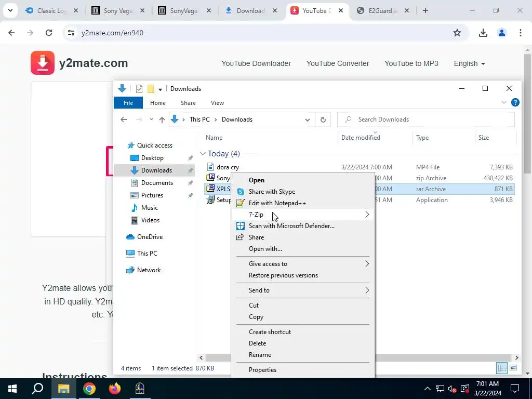Viewport: 532px width, 399px height.
Task: Click the Search Downloads field
Action: click(x=426, y=119)
